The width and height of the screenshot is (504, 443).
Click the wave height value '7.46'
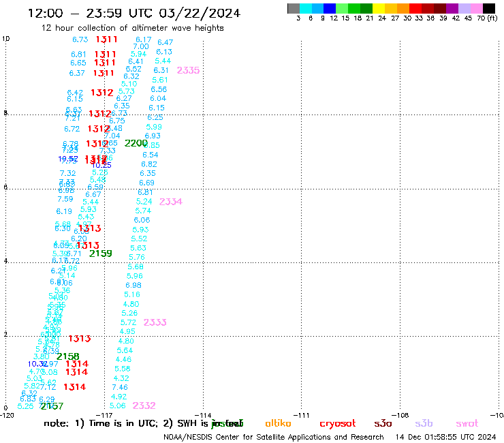pyautogui.click(x=120, y=387)
